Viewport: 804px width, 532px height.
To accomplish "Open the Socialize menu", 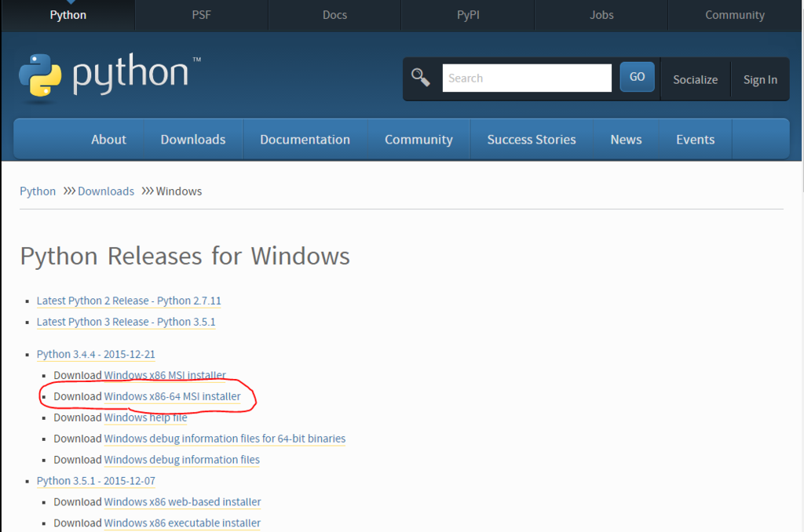I will (695, 79).
